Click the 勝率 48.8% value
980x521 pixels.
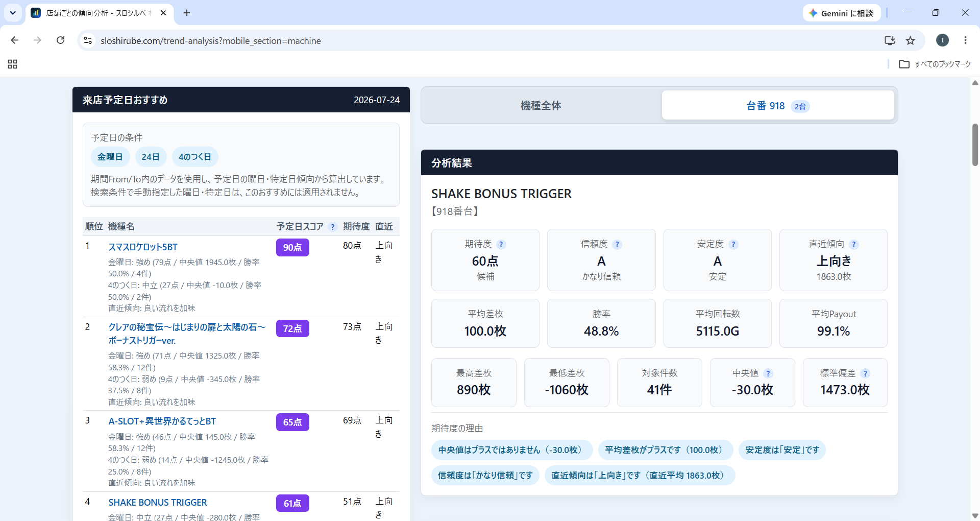click(x=601, y=331)
